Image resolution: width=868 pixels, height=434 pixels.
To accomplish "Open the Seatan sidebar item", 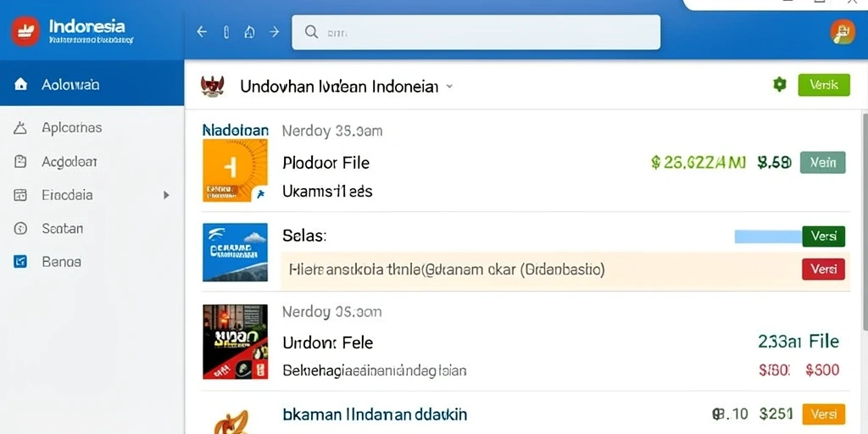I will pos(92,228).
